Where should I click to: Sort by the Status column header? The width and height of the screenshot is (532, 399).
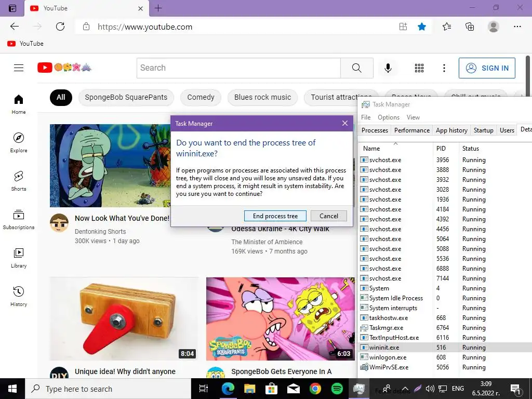pyautogui.click(x=471, y=149)
